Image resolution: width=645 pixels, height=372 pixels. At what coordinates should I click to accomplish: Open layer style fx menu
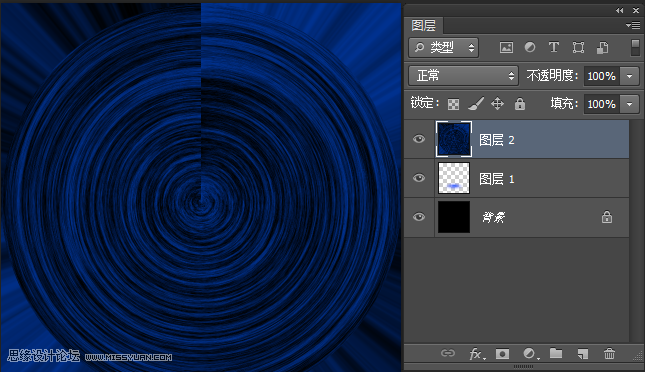[477, 353]
